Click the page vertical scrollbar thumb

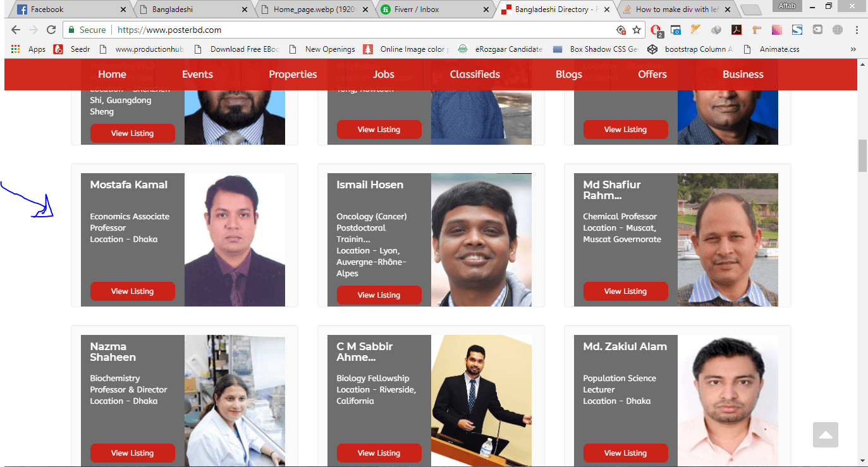click(x=862, y=155)
